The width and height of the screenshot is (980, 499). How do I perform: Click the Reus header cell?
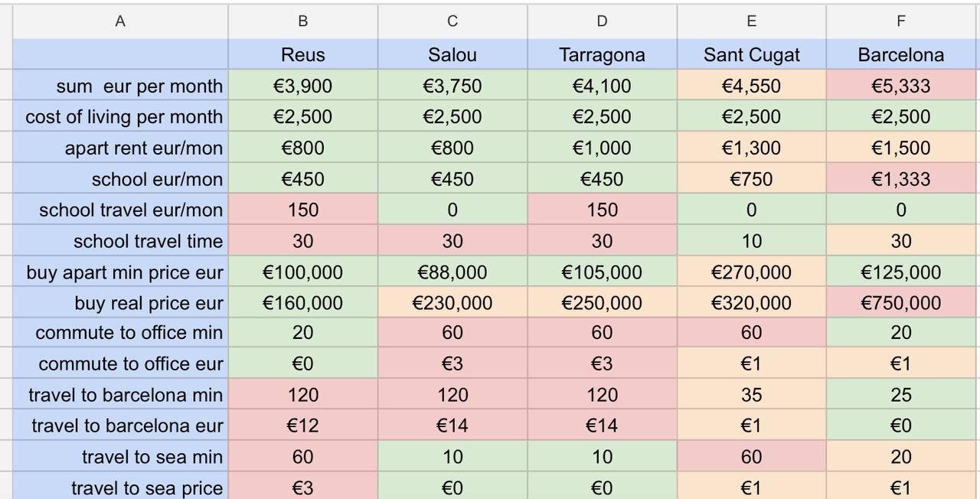point(302,55)
